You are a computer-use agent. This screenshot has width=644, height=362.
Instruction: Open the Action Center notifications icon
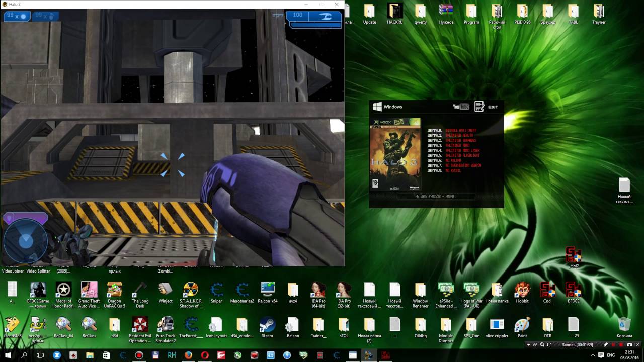600,355
